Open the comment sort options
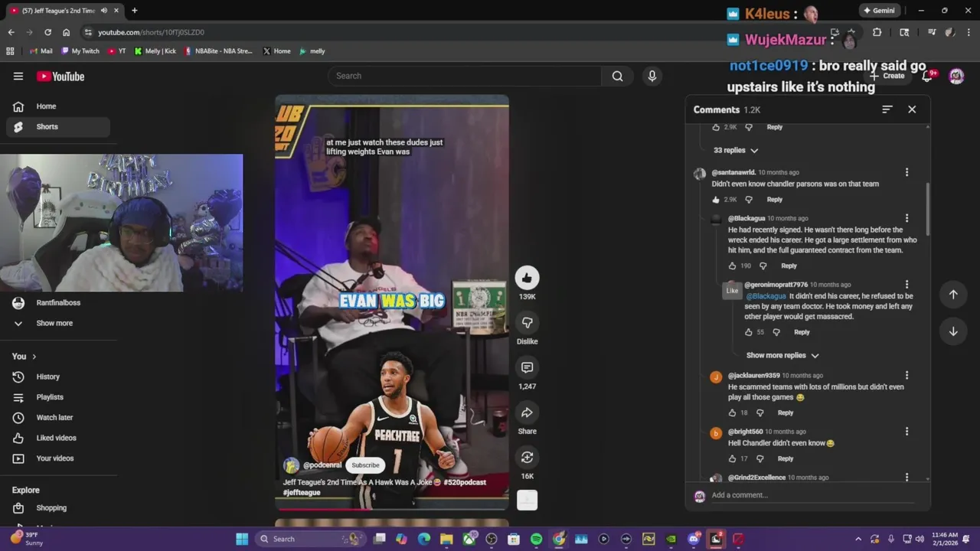This screenshot has height=551, width=980. pos(887,109)
